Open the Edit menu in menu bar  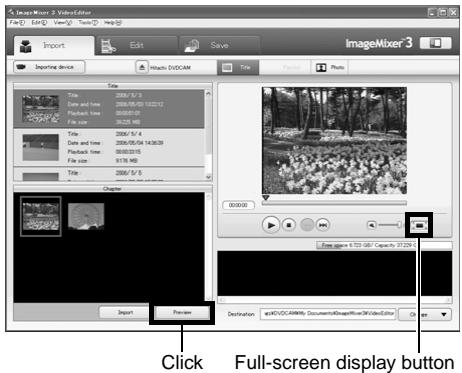pos(39,23)
